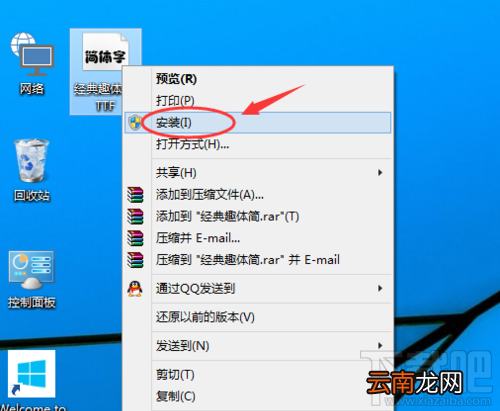Choose 剪切(T) from the context menu

(258, 375)
